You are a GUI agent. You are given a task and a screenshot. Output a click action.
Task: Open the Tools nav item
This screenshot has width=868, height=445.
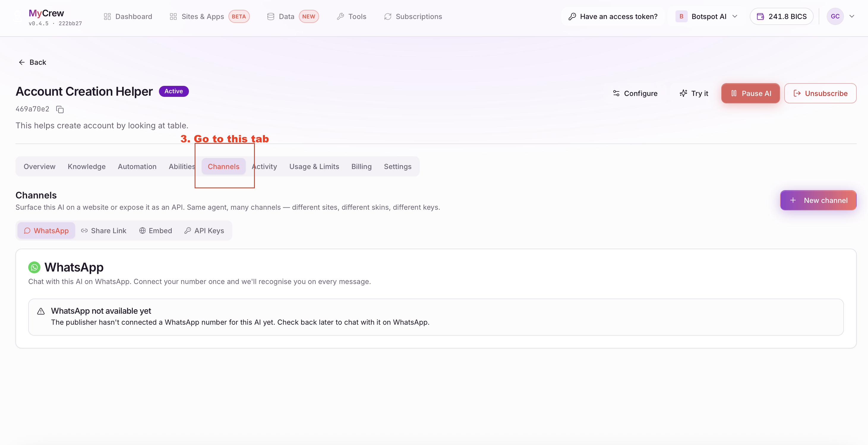[352, 17]
